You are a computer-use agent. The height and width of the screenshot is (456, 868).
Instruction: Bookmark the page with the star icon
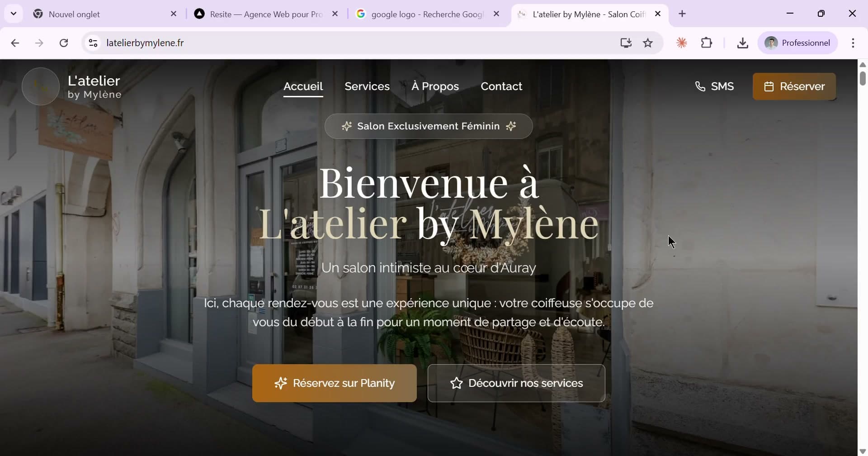click(x=647, y=43)
